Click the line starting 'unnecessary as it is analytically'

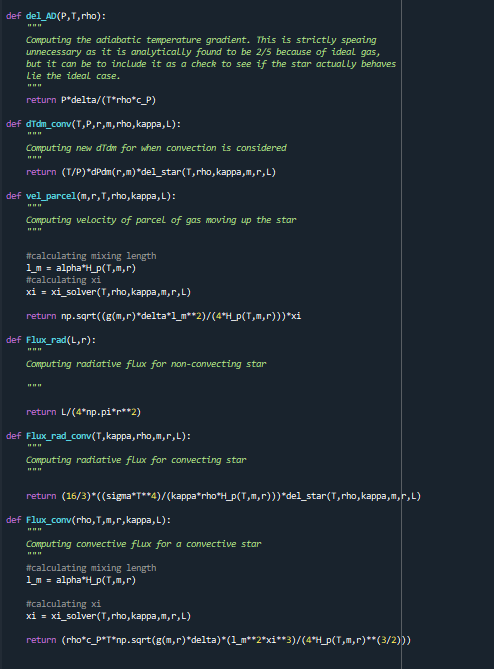coord(203,52)
